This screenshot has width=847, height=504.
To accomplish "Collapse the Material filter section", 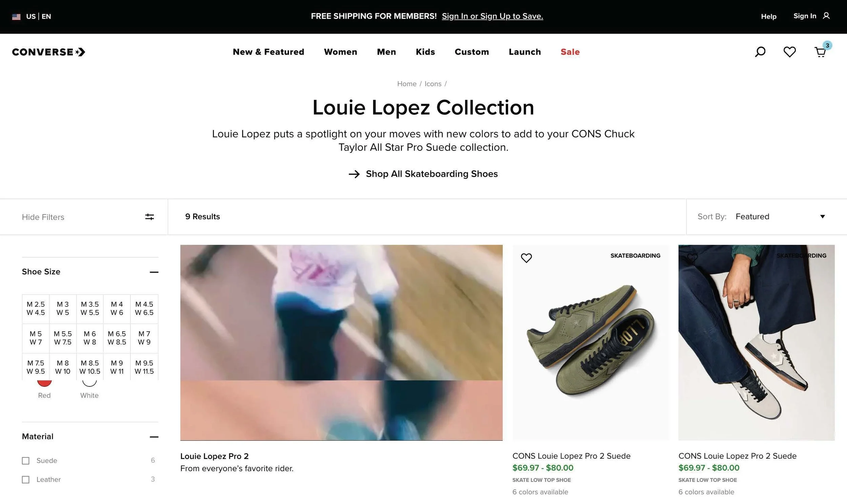I will 154,437.
